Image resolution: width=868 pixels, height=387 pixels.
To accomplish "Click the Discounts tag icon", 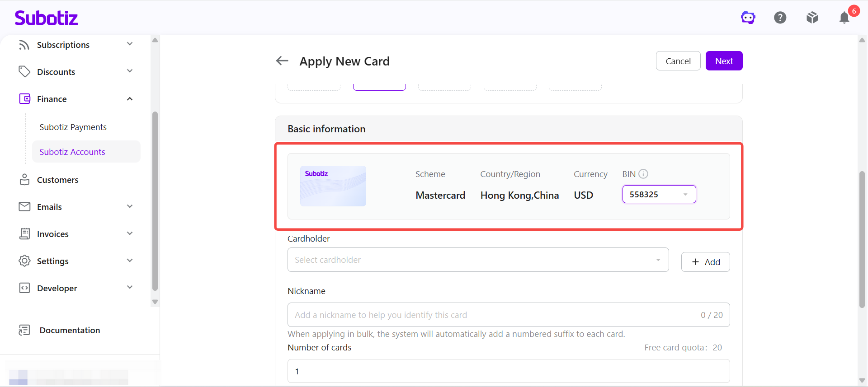I will (24, 72).
